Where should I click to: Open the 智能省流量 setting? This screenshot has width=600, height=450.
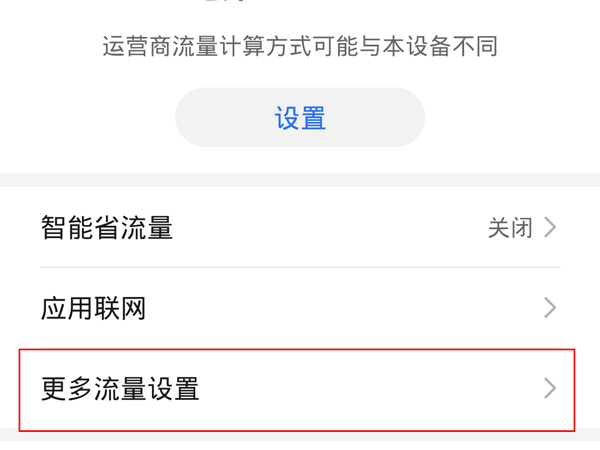click(300, 228)
